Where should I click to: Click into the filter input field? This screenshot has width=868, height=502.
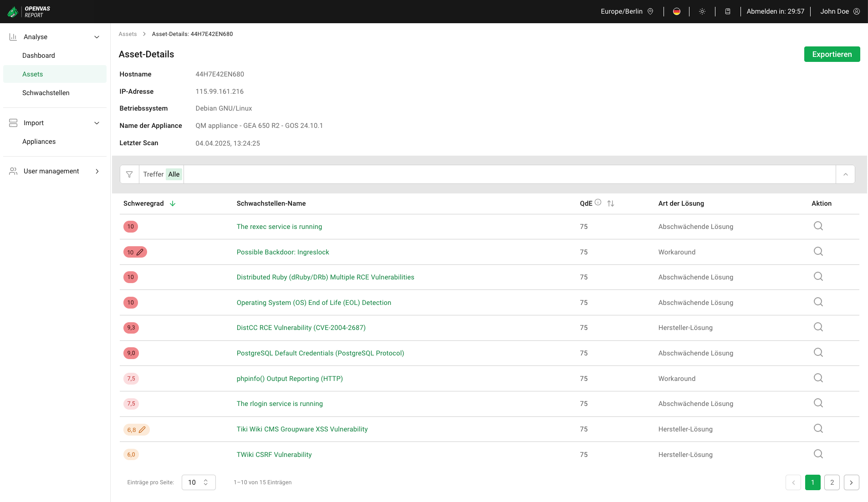509,174
